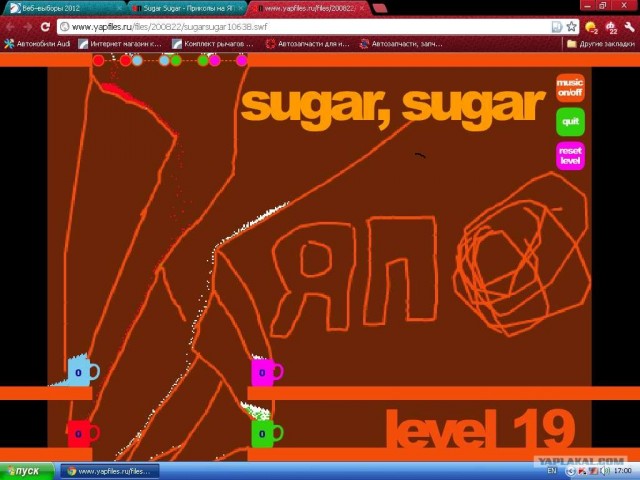Screen dimensions: 640x480
Task: Click the magenta sugar cup
Action: [x=267, y=372]
